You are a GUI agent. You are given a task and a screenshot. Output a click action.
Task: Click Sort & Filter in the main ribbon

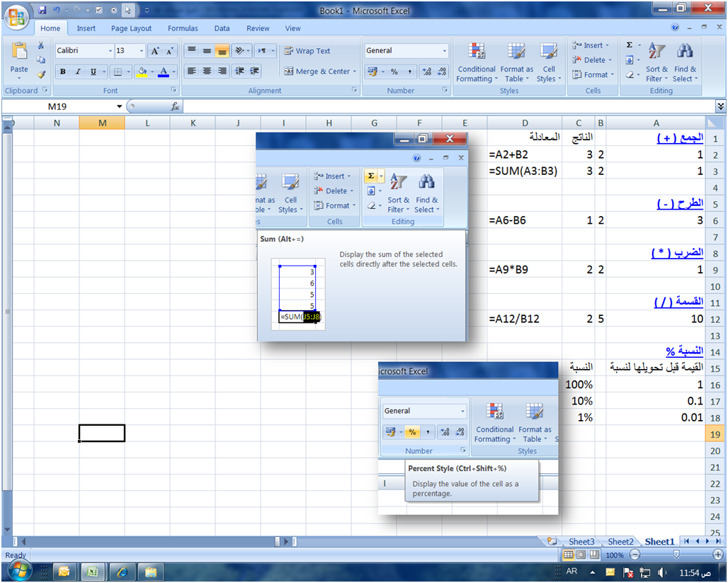tap(656, 62)
